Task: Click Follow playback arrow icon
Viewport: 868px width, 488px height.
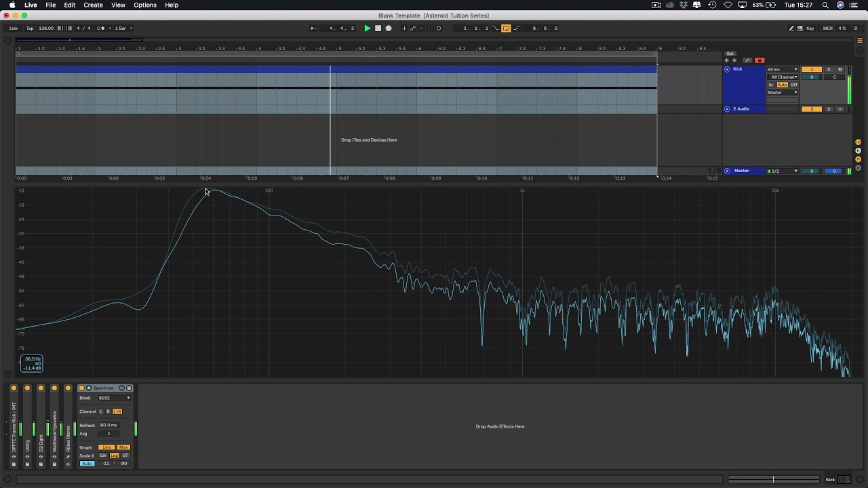Action: (313, 28)
